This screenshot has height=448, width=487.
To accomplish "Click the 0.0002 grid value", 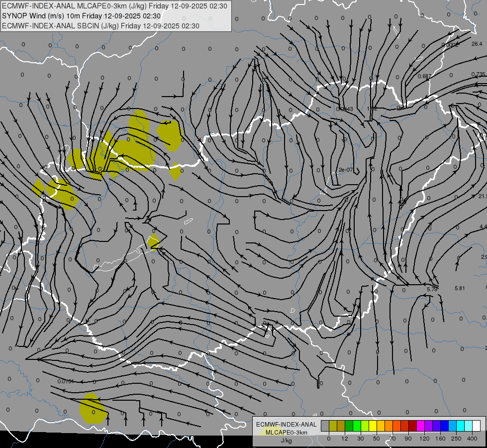I will 450,45.
